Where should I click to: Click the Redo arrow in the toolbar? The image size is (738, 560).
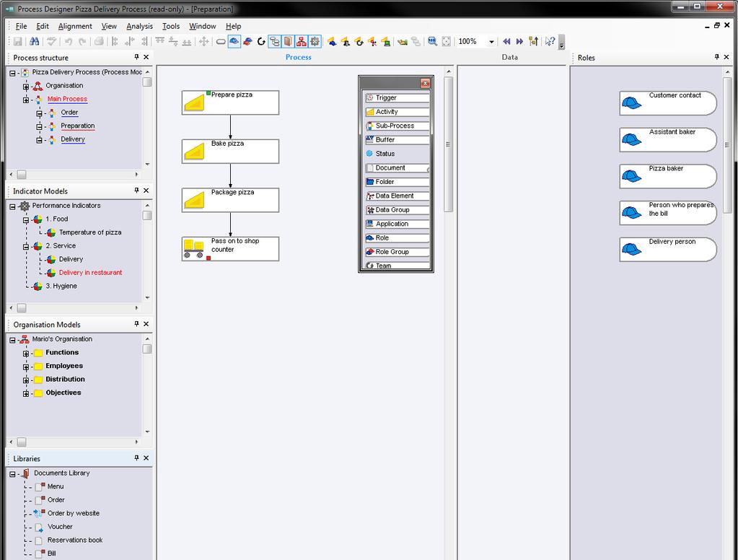click(x=82, y=41)
